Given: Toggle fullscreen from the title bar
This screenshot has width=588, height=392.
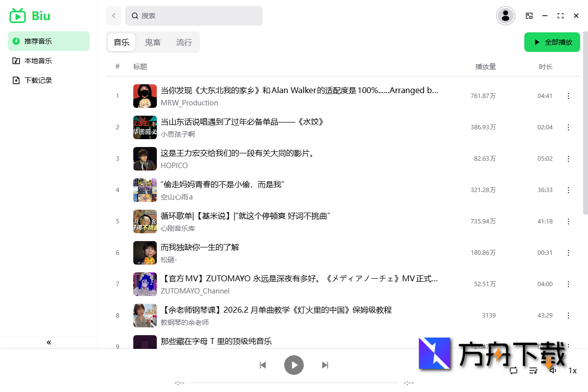Looking at the screenshot, I should (x=561, y=15).
